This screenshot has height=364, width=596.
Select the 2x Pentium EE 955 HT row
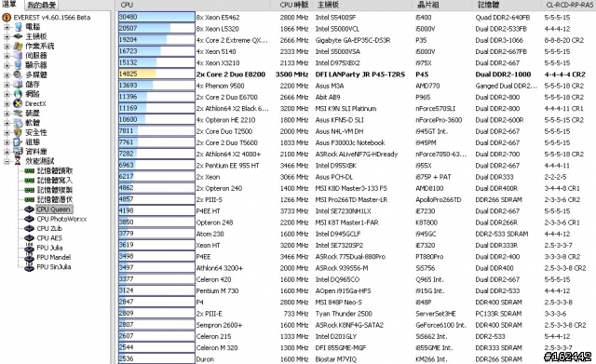click(357, 166)
